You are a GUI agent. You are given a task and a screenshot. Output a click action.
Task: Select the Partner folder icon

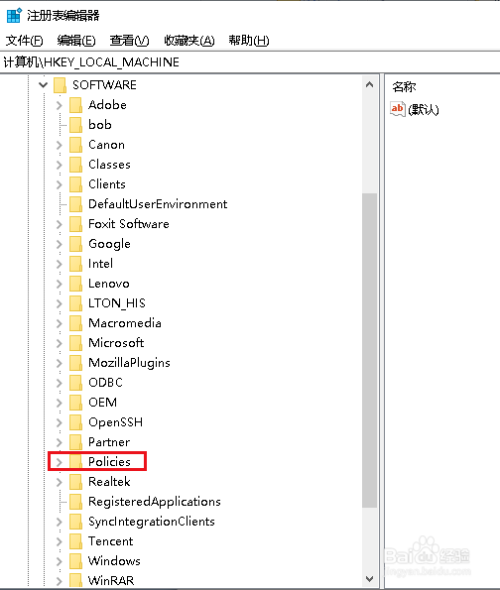(x=76, y=442)
